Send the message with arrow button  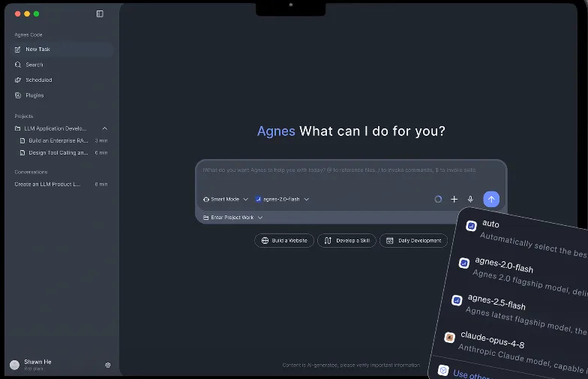coord(491,200)
